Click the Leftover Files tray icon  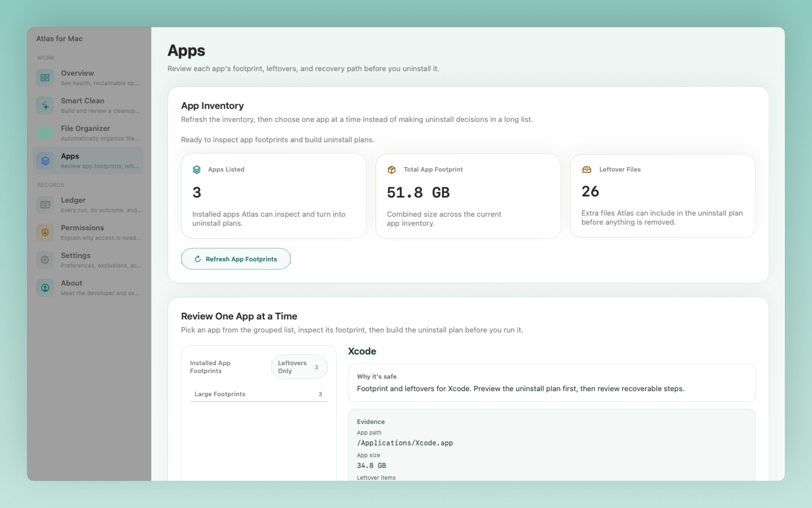pos(586,169)
